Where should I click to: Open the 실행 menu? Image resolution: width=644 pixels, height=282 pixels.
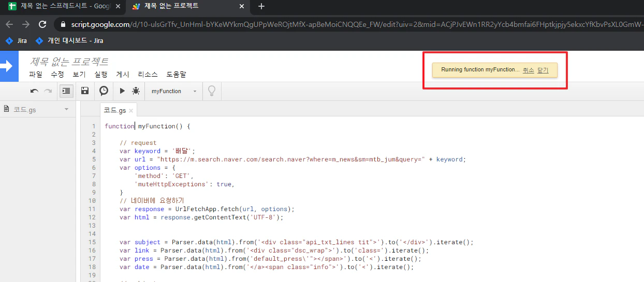101,75
